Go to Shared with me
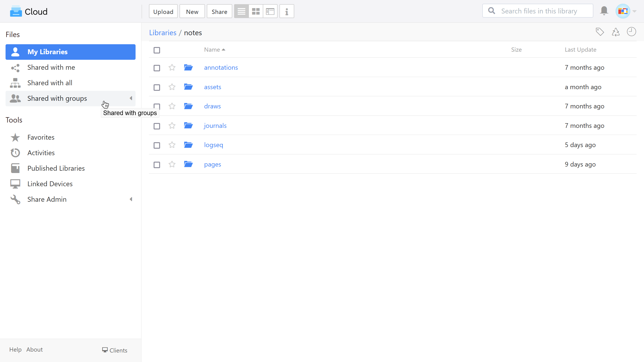Image resolution: width=644 pixels, height=362 pixels. (x=51, y=67)
